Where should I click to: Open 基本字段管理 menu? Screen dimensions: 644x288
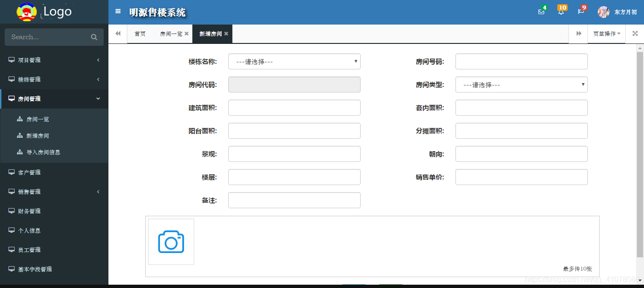click(x=54, y=269)
